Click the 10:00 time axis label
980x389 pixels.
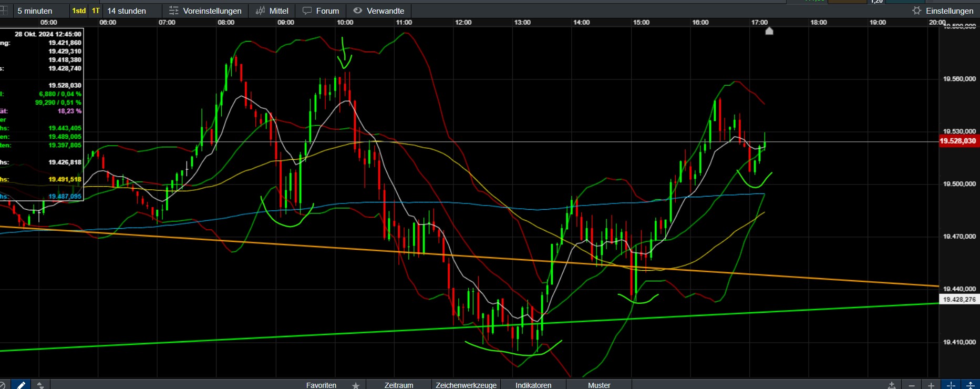[x=345, y=22]
